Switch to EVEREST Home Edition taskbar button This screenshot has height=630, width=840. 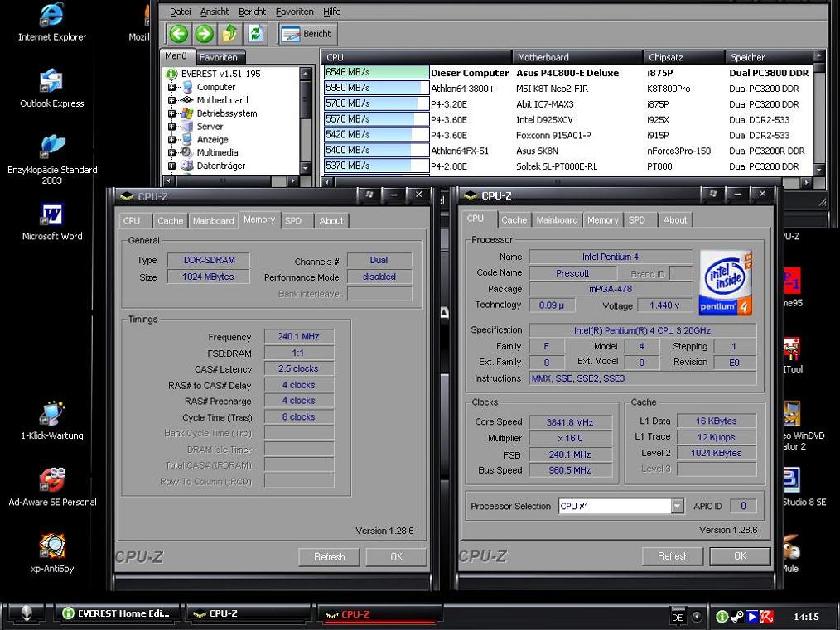point(118,614)
